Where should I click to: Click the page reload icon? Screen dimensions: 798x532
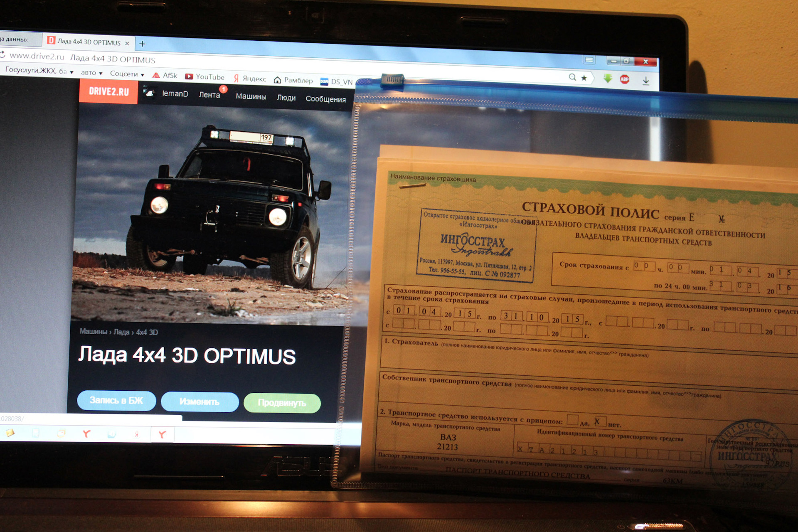click(2, 54)
